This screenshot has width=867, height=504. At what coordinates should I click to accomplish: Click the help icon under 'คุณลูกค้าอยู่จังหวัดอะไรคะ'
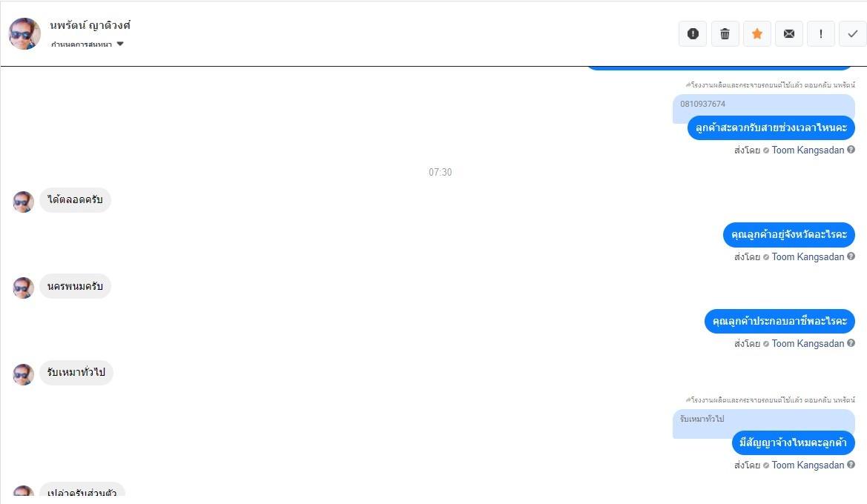[851, 256]
